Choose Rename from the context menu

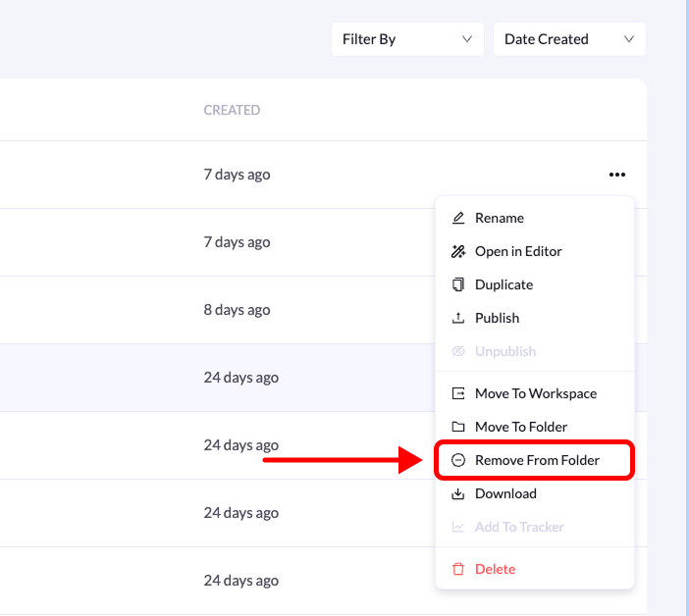pyautogui.click(x=534, y=218)
